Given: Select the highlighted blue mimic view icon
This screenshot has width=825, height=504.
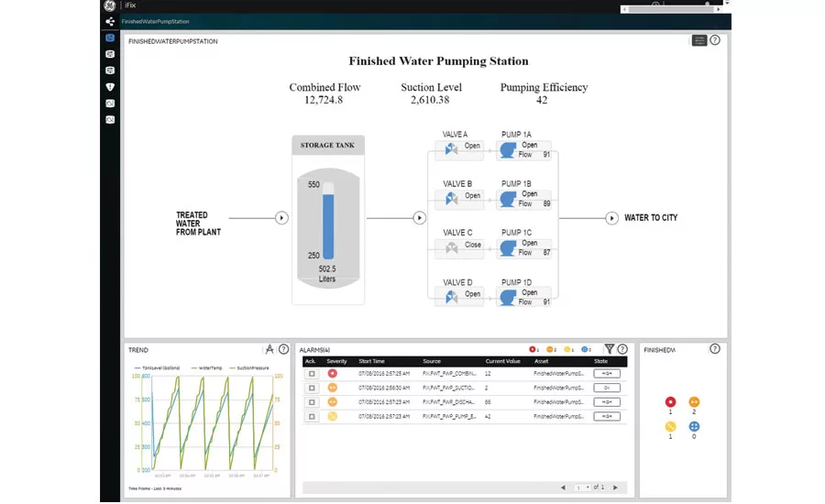Looking at the screenshot, I should (x=110, y=38).
